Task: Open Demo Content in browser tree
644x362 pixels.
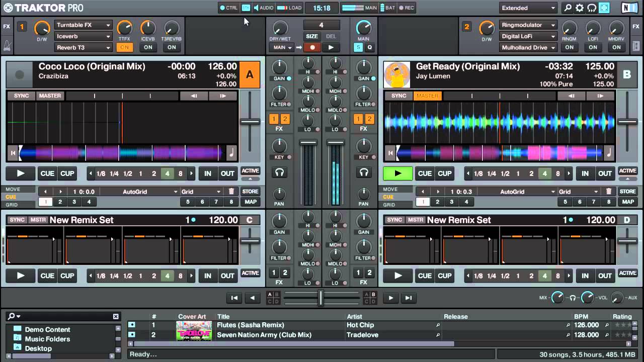Action: (x=47, y=329)
